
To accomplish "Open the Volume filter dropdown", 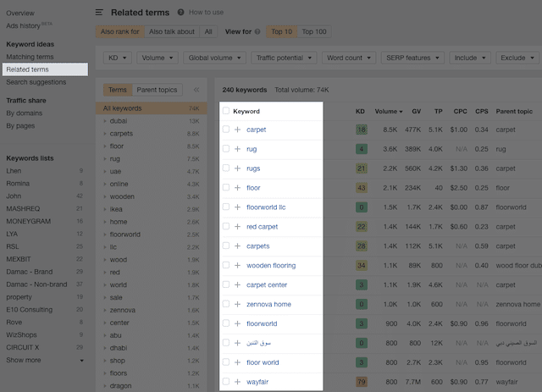I will point(158,58).
